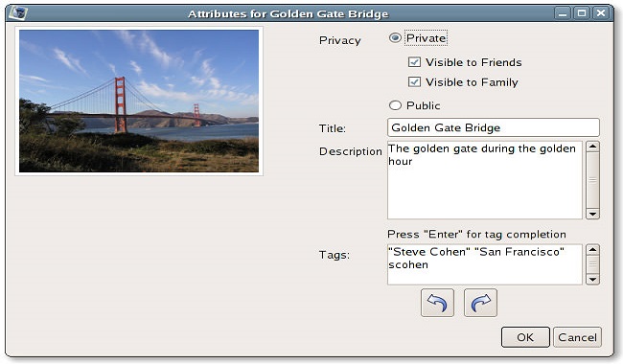The height and width of the screenshot is (364, 623).
Task: Click the Description scrollbar thumb
Action: coord(592,180)
